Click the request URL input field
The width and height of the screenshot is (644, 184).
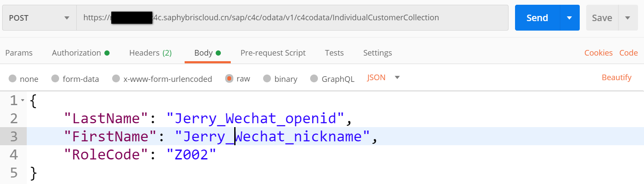[x=292, y=18]
